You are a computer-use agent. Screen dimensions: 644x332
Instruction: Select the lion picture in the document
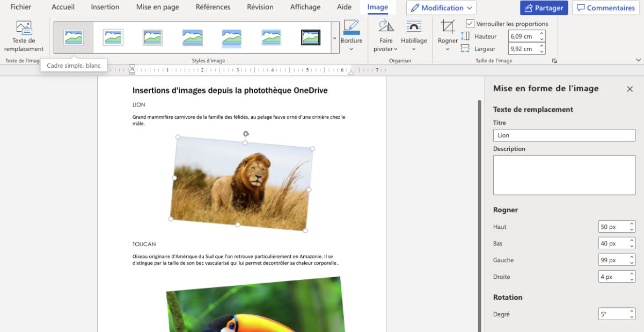241,183
